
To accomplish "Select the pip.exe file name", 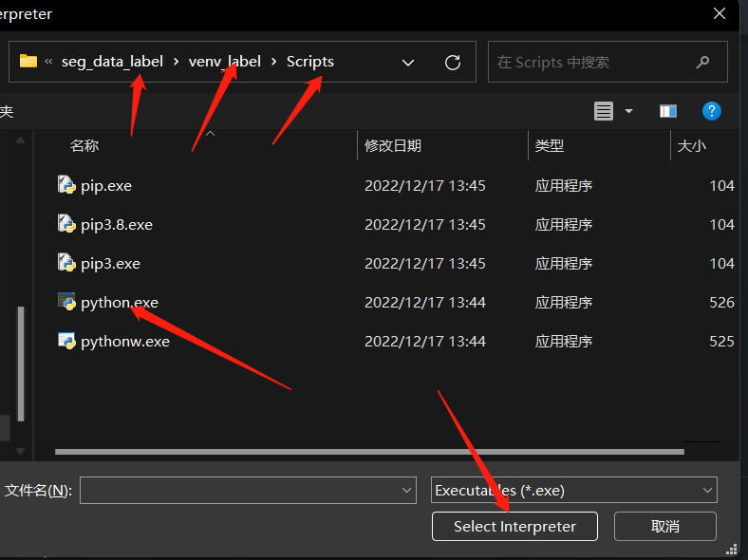I will pos(106,185).
